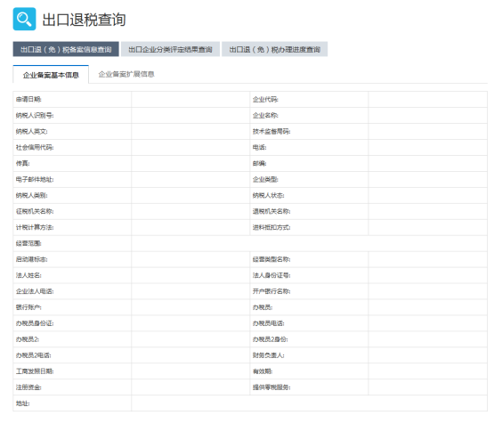
Task: Click the 传真 label
Action: [22, 164]
